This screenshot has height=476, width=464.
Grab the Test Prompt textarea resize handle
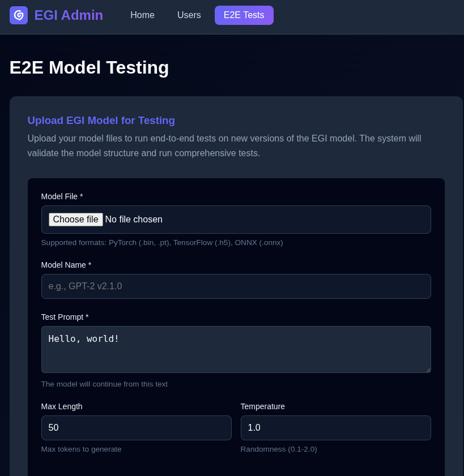[x=428, y=370]
